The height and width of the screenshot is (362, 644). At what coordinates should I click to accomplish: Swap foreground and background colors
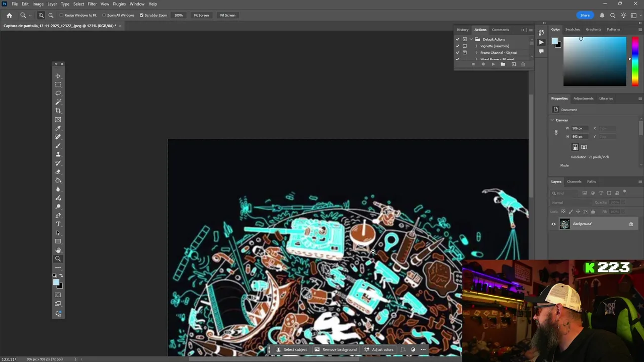click(61, 276)
